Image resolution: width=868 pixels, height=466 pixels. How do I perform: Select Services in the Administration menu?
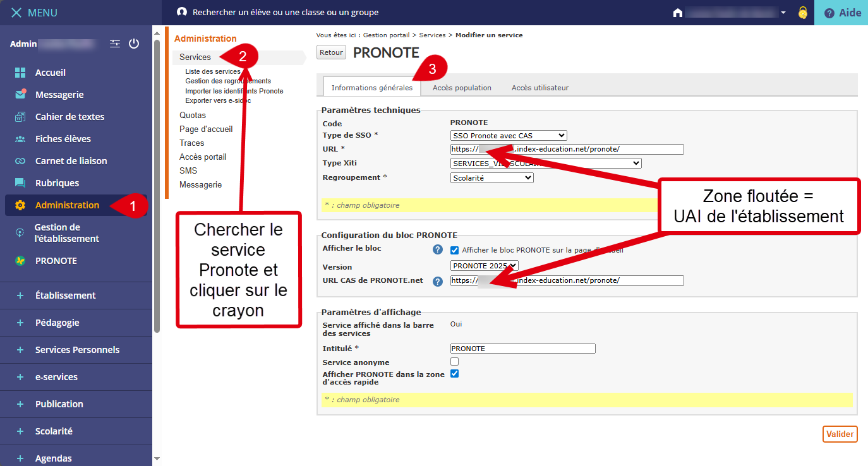tap(195, 57)
